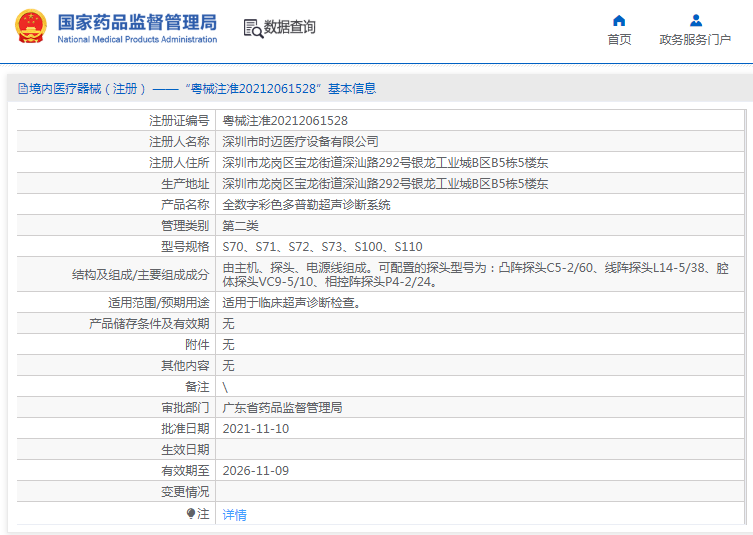Click the 首页 home icon
The width and height of the screenshot is (753, 535).
pos(619,21)
